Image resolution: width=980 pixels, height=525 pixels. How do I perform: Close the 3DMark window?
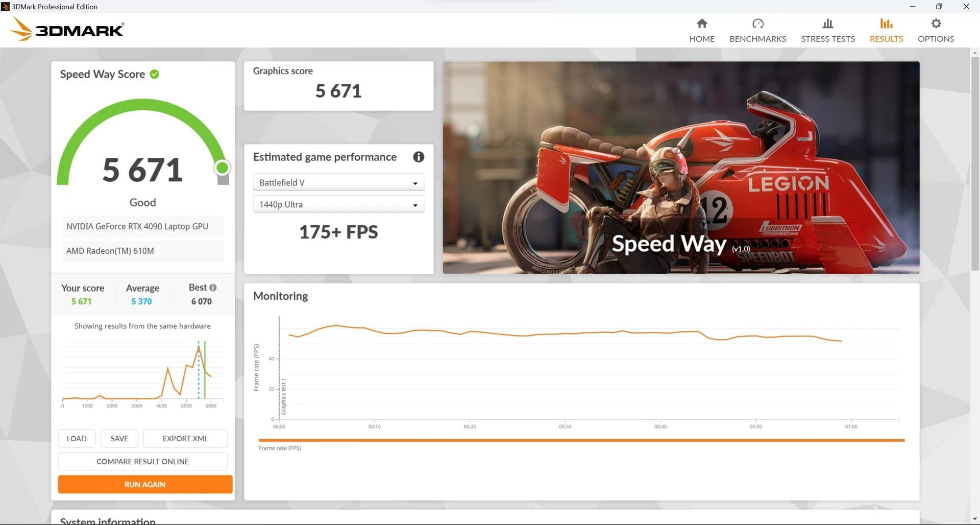coord(966,6)
